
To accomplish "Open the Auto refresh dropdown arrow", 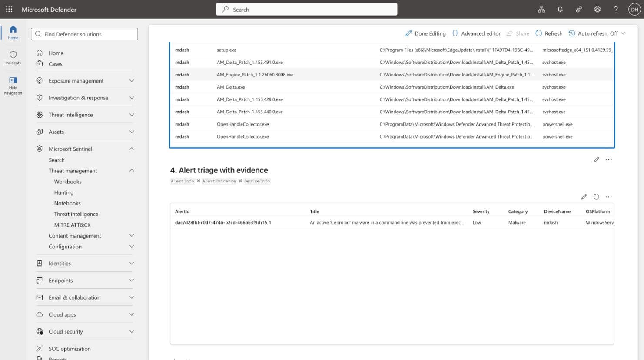I will (x=623, y=33).
